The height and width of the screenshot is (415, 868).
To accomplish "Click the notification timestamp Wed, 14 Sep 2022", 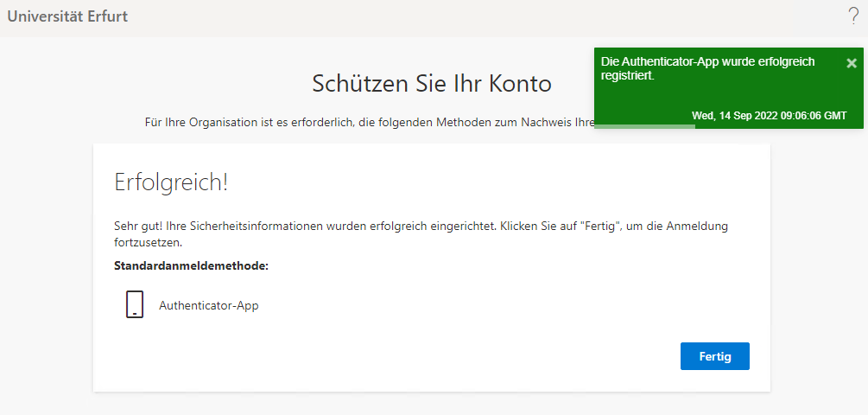I will pyautogui.click(x=769, y=116).
